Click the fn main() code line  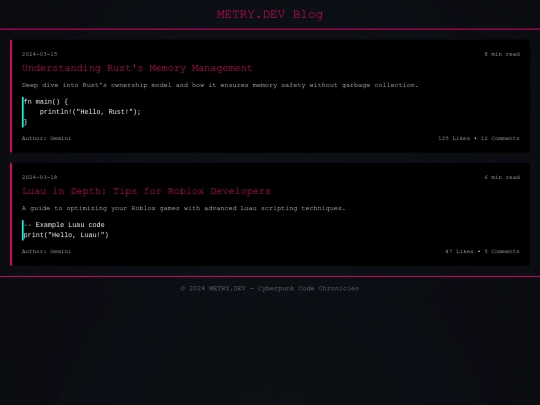click(46, 102)
